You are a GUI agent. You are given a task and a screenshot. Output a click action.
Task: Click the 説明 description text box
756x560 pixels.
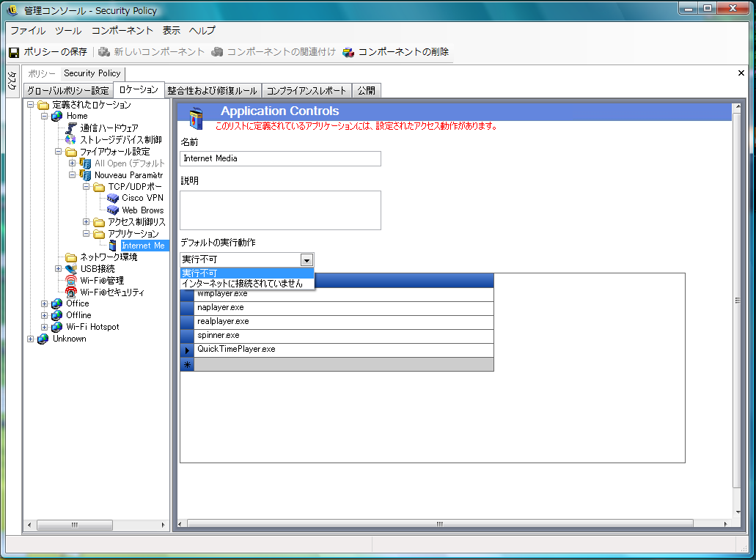click(280, 210)
